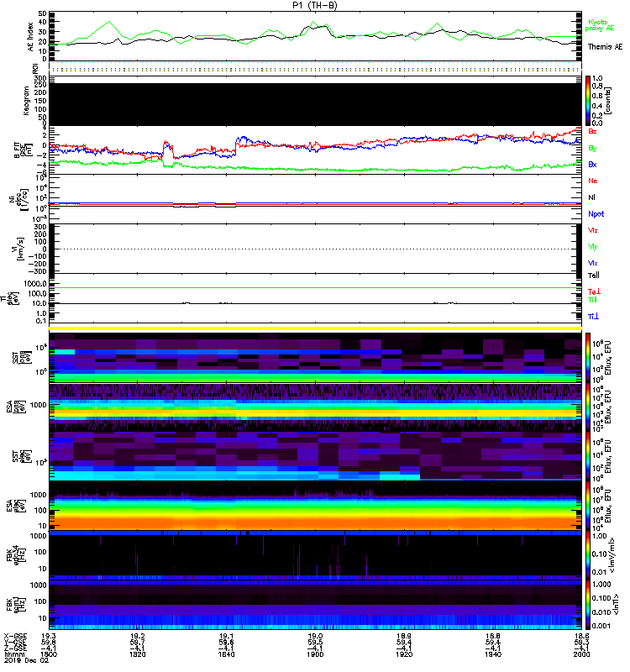Screen dimensions: 630x672
Task: Click the '1800' time tick label
Action: tap(49, 654)
